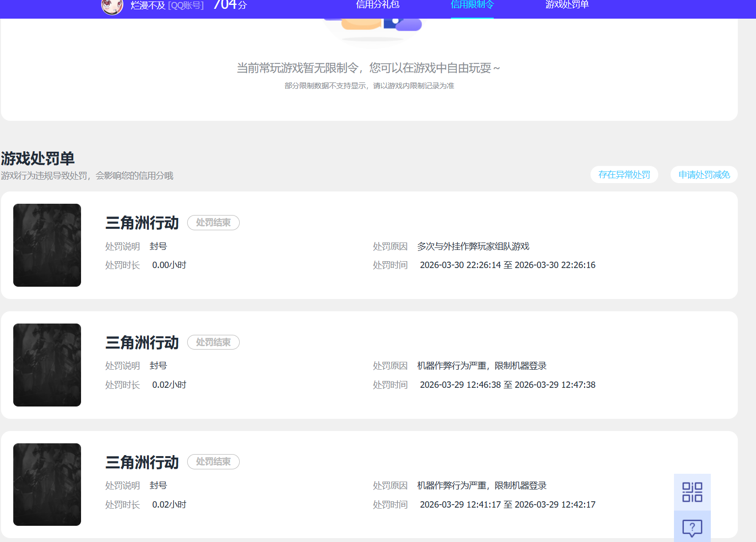
Task: Click the 0.00小时 duration value
Action: (x=169, y=265)
